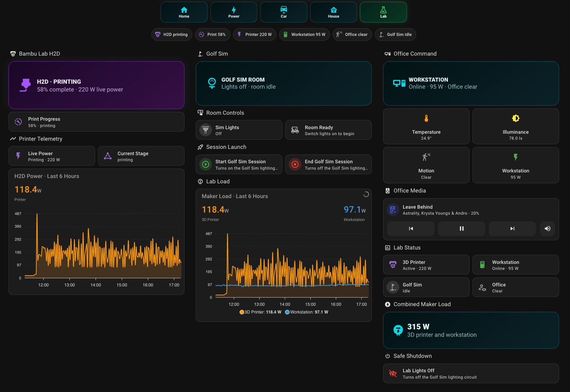Screen dimensions: 570x392
Task: Open the Office Clear status tile
Action: 516,287
